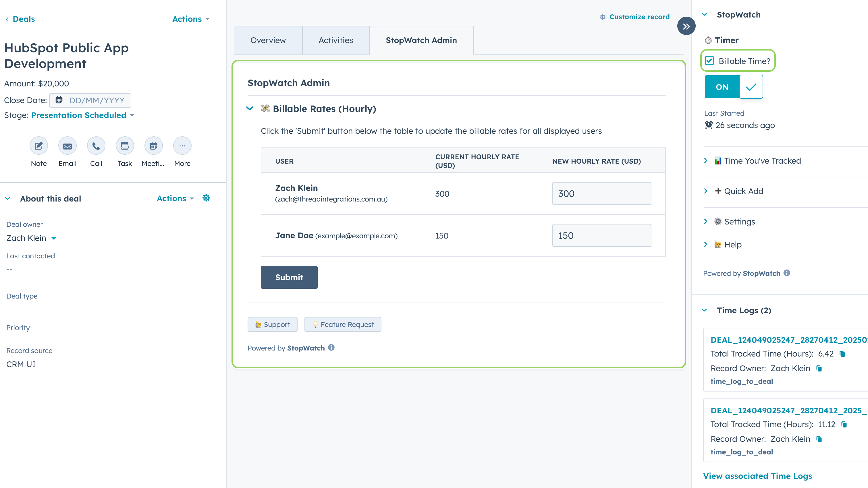Copy Total Tracked Time 11.12 value

click(x=844, y=424)
